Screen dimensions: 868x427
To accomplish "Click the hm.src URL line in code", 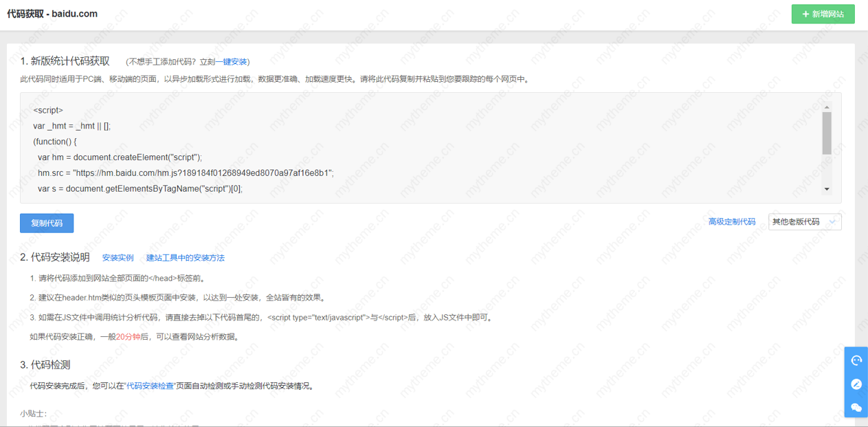I will [186, 173].
